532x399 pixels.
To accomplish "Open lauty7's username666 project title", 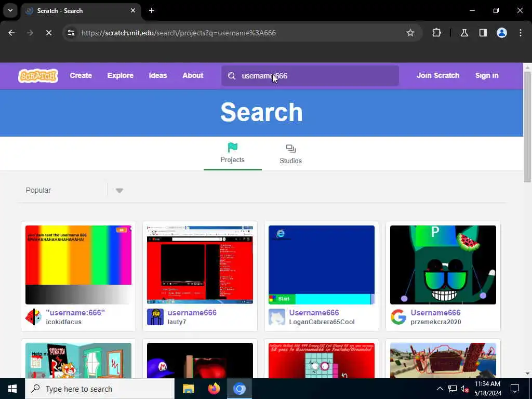I will click(x=192, y=312).
